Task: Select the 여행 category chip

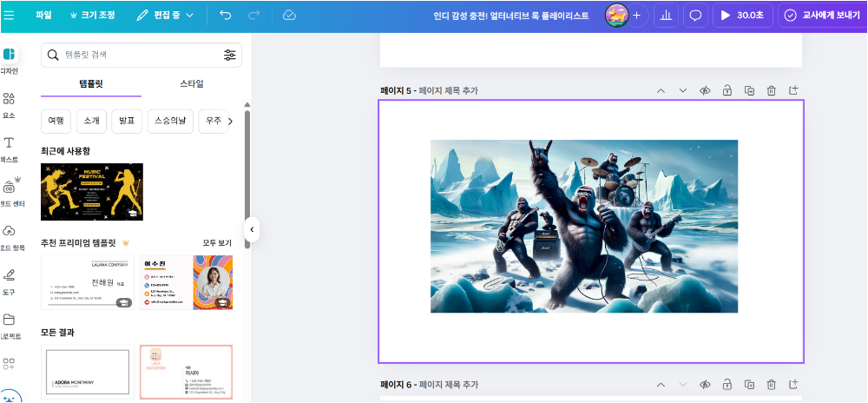Action: click(x=56, y=122)
